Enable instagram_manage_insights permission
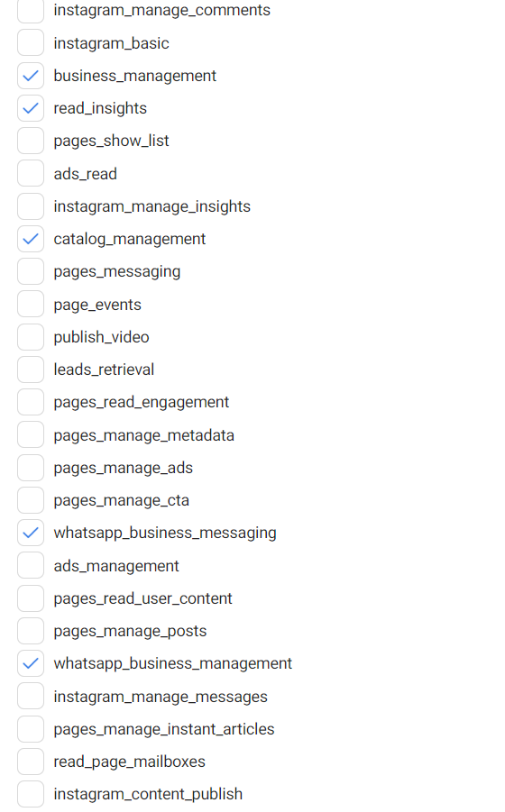505x812 pixels. click(31, 206)
